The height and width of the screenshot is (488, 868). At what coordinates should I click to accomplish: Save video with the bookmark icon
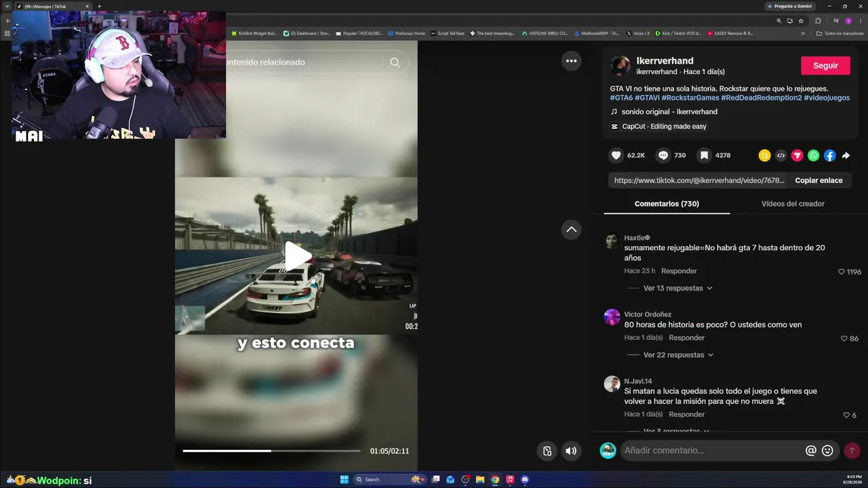[x=704, y=155]
